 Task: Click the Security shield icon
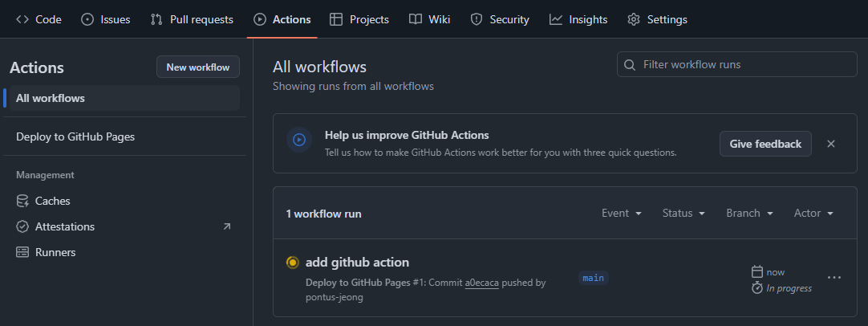[x=476, y=19]
